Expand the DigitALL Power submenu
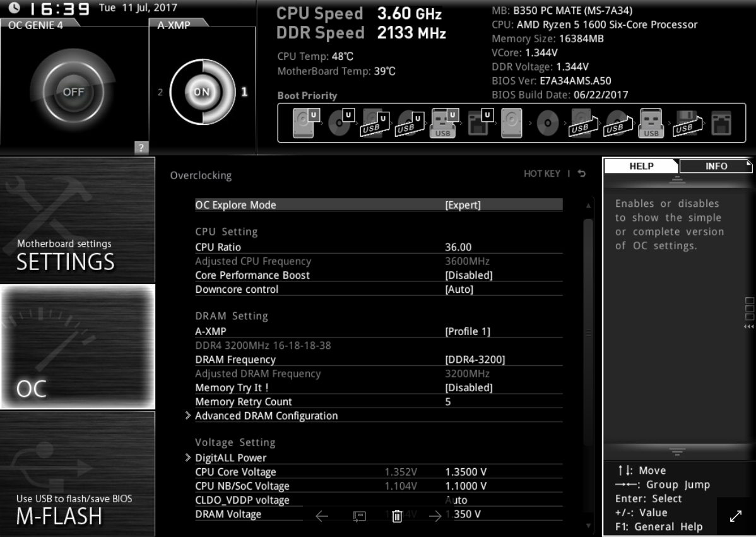 point(374,457)
